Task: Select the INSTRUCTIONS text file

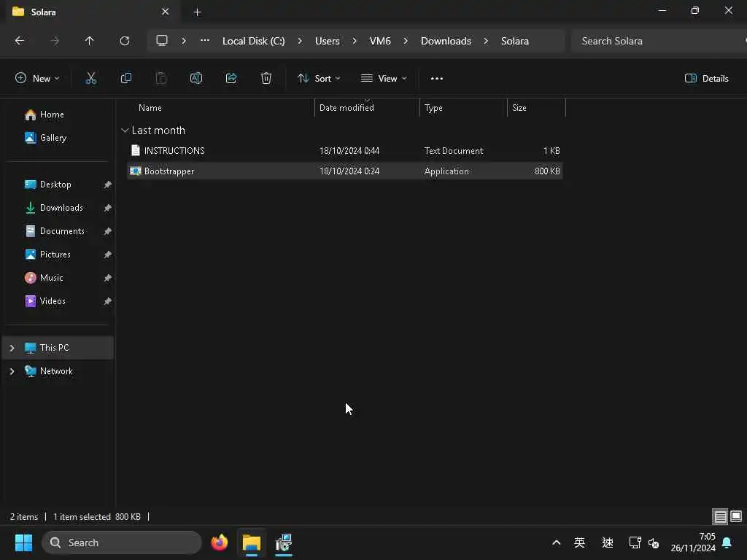Action: [345, 151]
